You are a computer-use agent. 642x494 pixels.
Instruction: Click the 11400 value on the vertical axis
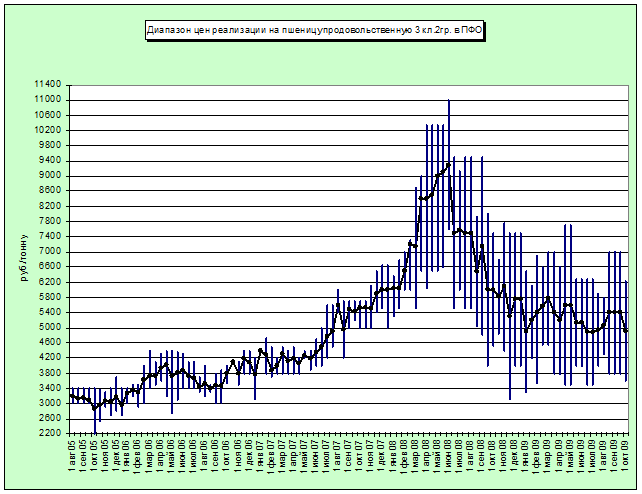point(47,85)
